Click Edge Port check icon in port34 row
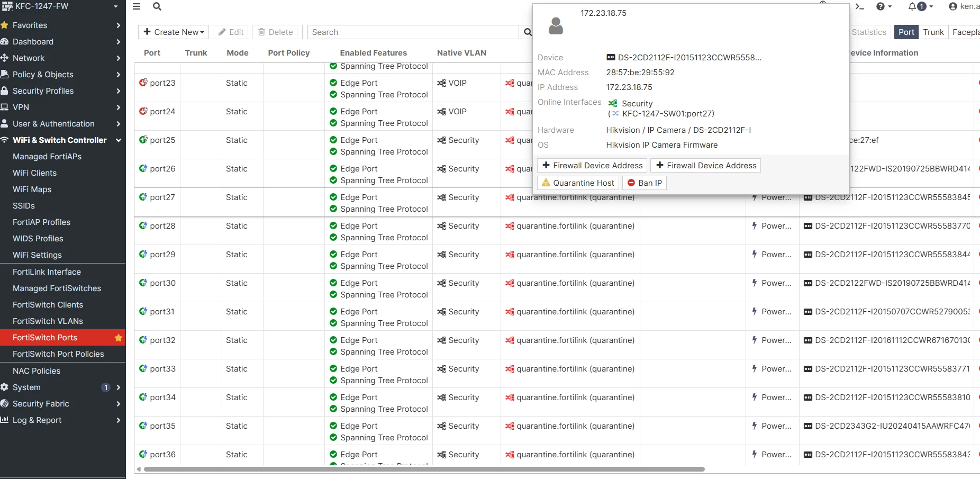980x479 pixels. pos(333,397)
